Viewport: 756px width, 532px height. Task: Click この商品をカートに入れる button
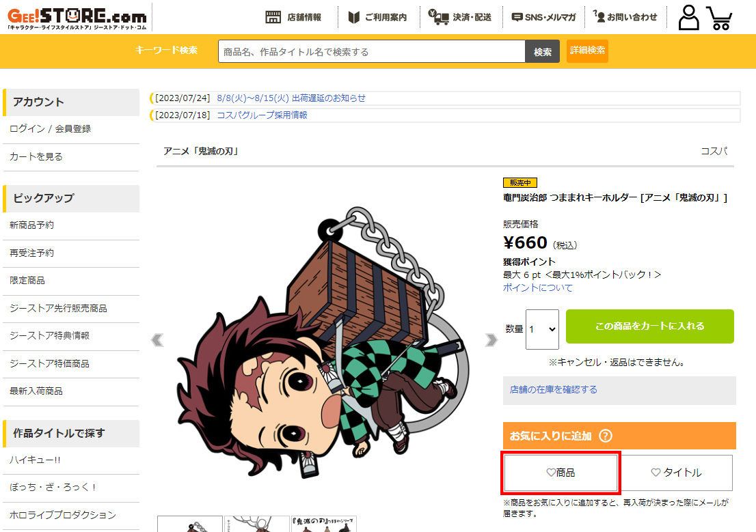point(649,326)
